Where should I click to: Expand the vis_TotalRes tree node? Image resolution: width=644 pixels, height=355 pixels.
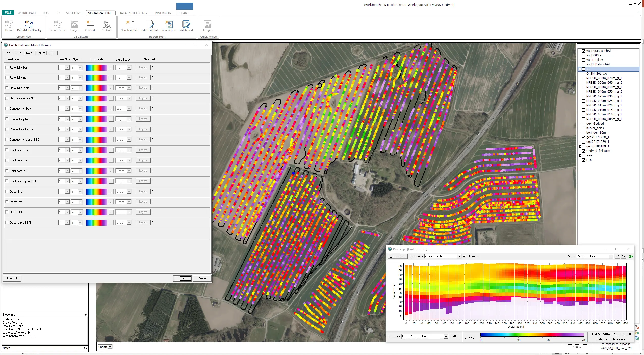click(580, 60)
